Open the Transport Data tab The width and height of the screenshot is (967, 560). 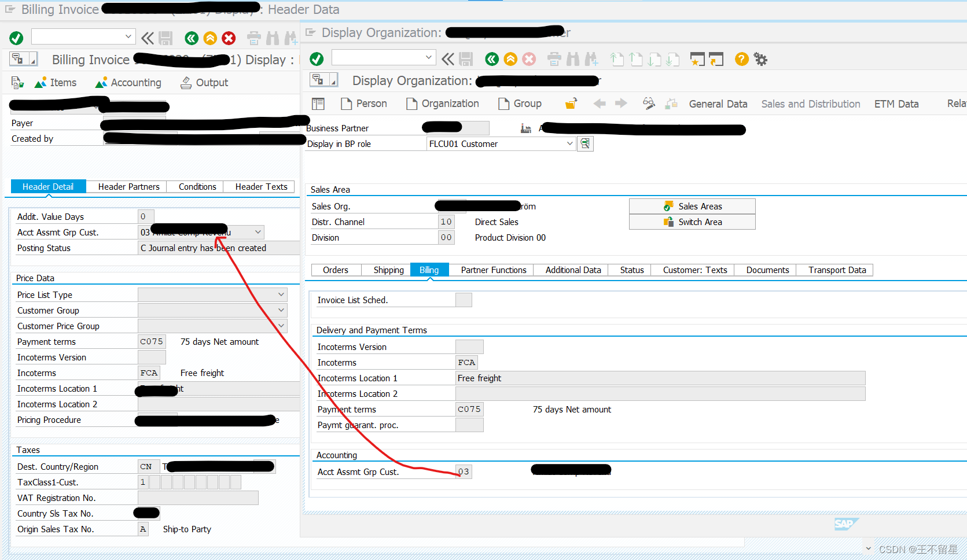click(837, 270)
